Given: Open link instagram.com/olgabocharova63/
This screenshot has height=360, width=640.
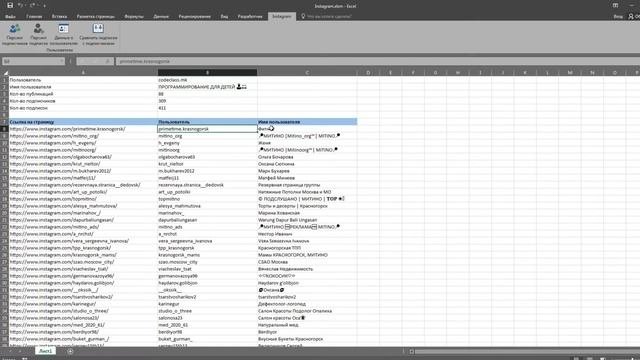Looking at the screenshot, I should pyautogui.click(x=60, y=157).
